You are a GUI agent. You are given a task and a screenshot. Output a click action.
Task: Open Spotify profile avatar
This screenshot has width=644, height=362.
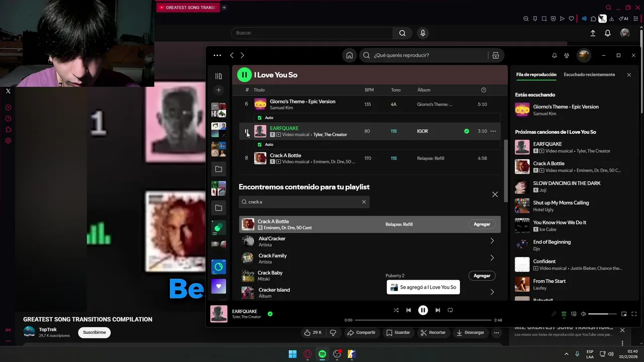click(x=584, y=55)
